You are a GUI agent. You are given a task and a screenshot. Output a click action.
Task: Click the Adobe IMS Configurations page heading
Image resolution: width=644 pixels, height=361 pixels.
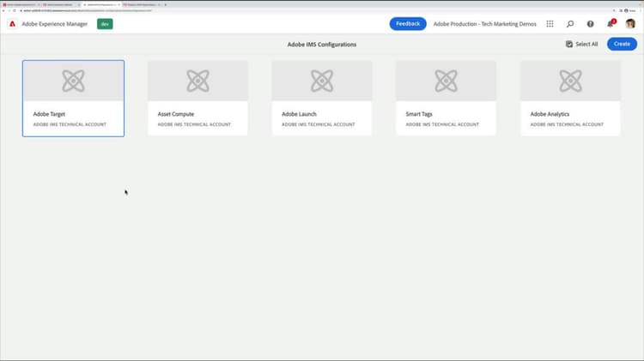click(322, 45)
